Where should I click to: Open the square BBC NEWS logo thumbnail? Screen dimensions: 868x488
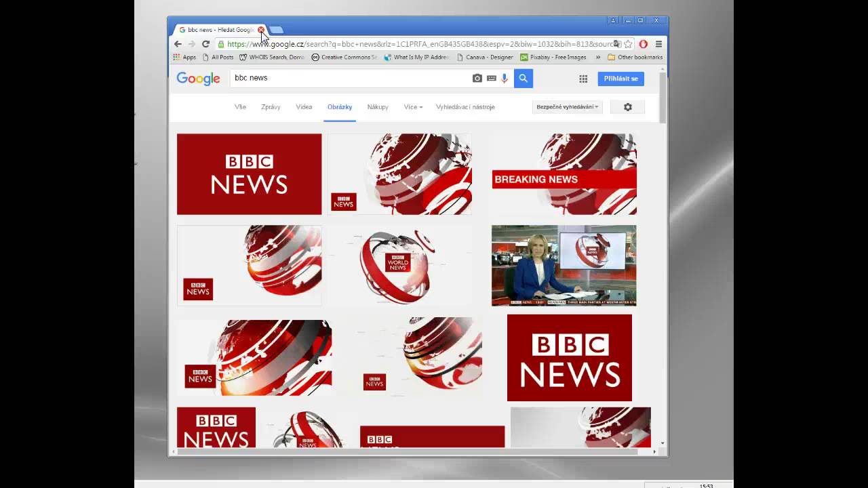point(570,358)
